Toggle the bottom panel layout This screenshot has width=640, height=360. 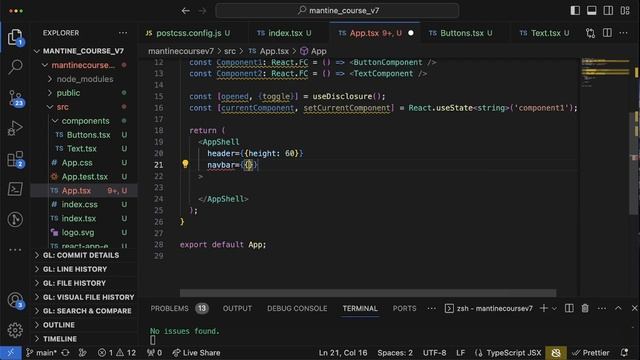click(591, 11)
